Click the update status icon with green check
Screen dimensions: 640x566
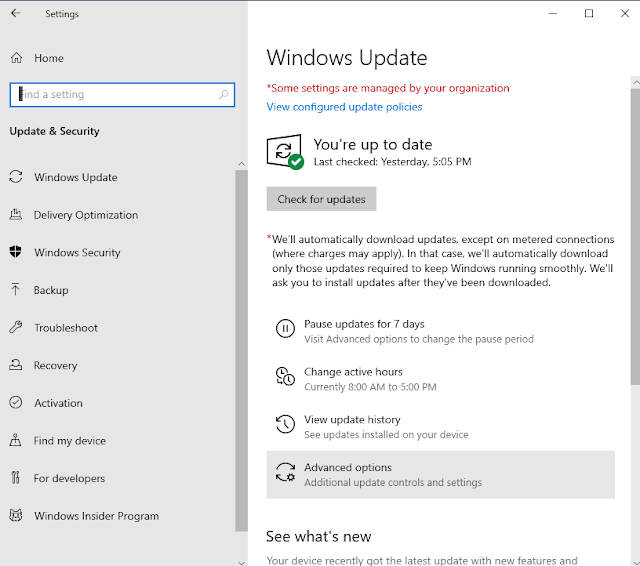pyautogui.click(x=285, y=151)
